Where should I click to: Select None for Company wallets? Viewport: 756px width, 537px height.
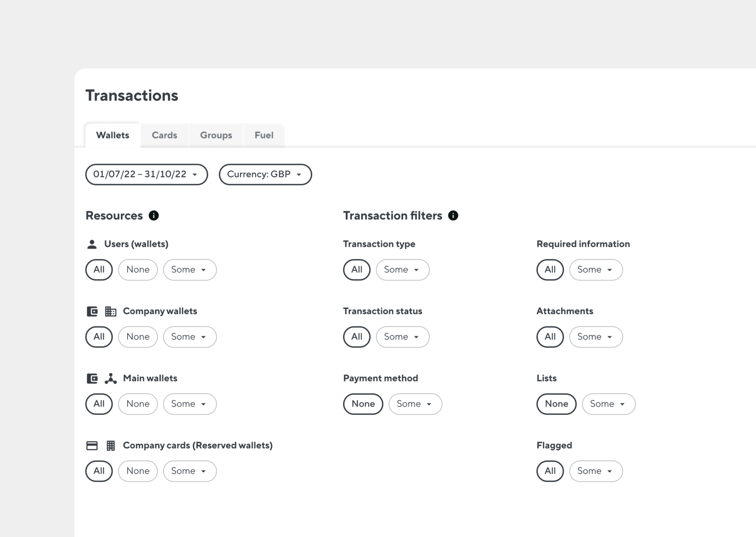tap(138, 337)
